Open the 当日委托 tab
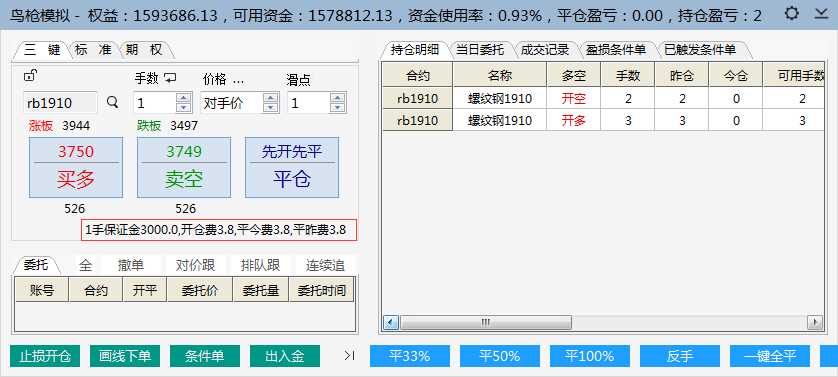Screen dimensions: 838x377 tap(480, 50)
